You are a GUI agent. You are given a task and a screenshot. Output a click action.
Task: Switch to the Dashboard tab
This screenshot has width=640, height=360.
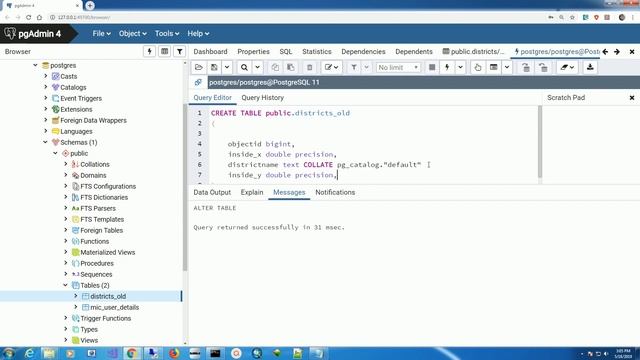click(210, 51)
